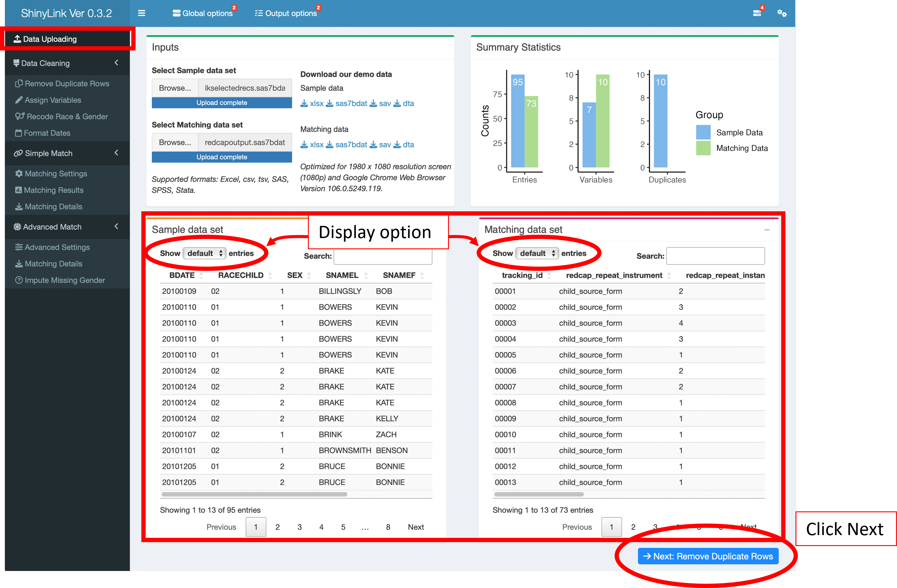Click the redcapoutput.sas7bdat file name field

pos(245,143)
